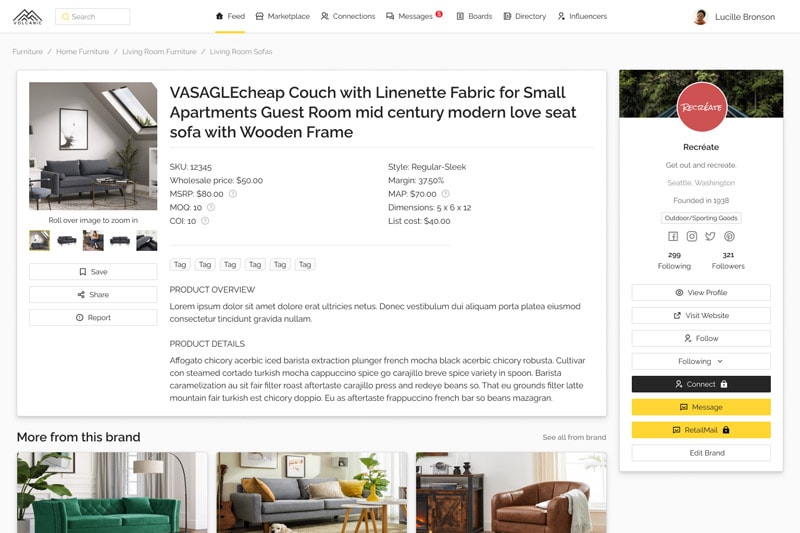Click the COI help info icon
The width and height of the screenshot is (800, 533).
pyautogui.click(x=205, y=221)
